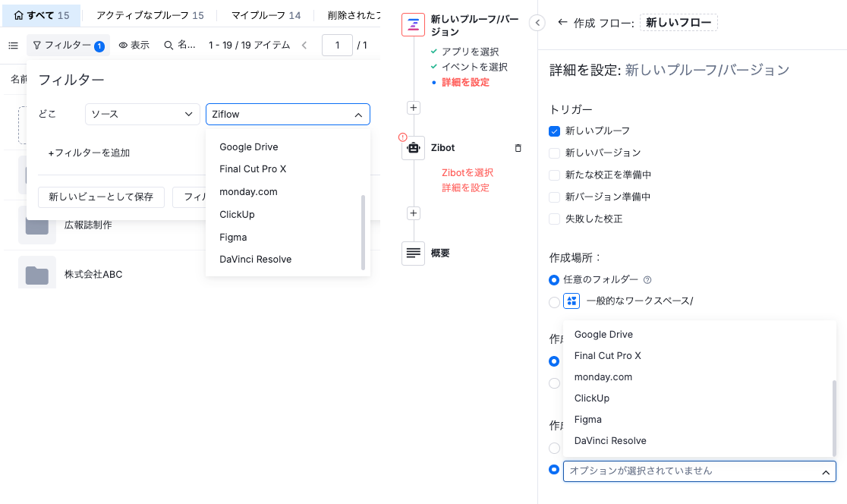Click the home icon on すべて tab
Image resolution: width=847 pixels, height=504 pixels.
(18, 15)
